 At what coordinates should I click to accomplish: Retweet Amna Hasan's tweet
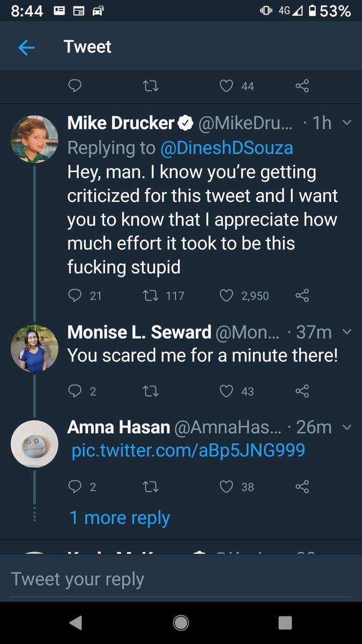coord(151,487)
